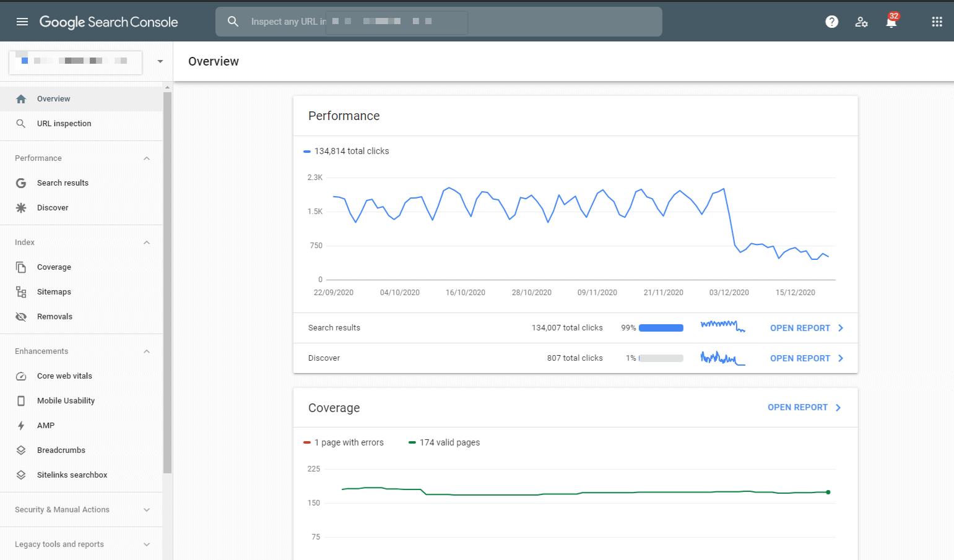This screenshot has width=954, height=560.
Task: Collapse the Enhancements section
Action: [x=147, y=351]
